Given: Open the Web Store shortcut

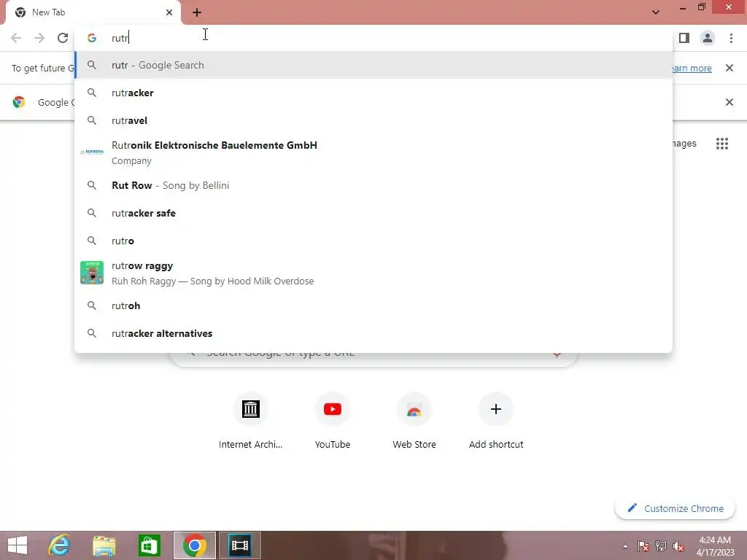Looking at the screenshot, I should [414, 421].
